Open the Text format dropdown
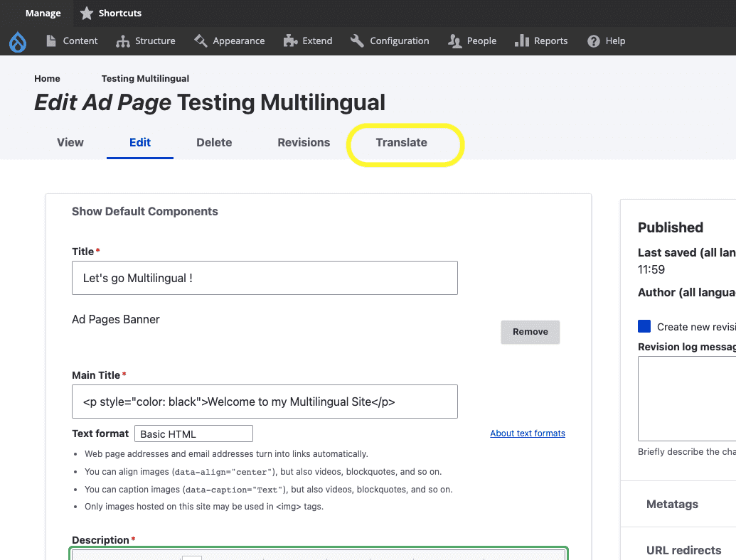Viewport: 736px width, 560px height. (193, 434)
